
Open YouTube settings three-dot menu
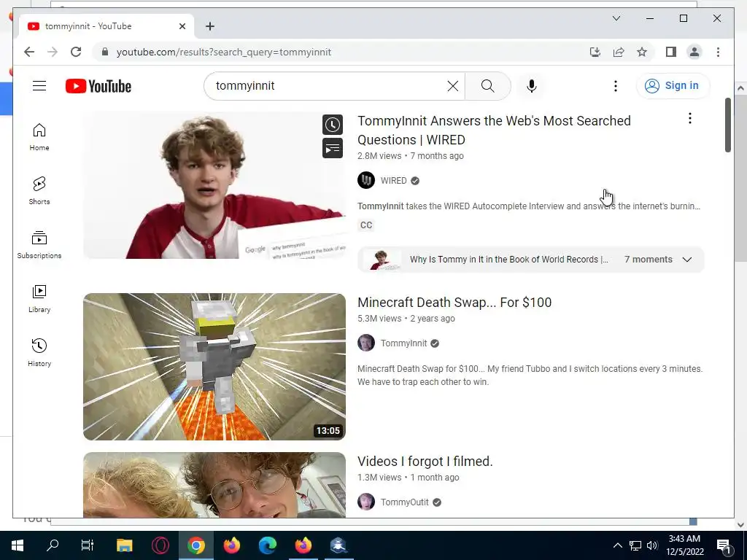click(616, 86)
